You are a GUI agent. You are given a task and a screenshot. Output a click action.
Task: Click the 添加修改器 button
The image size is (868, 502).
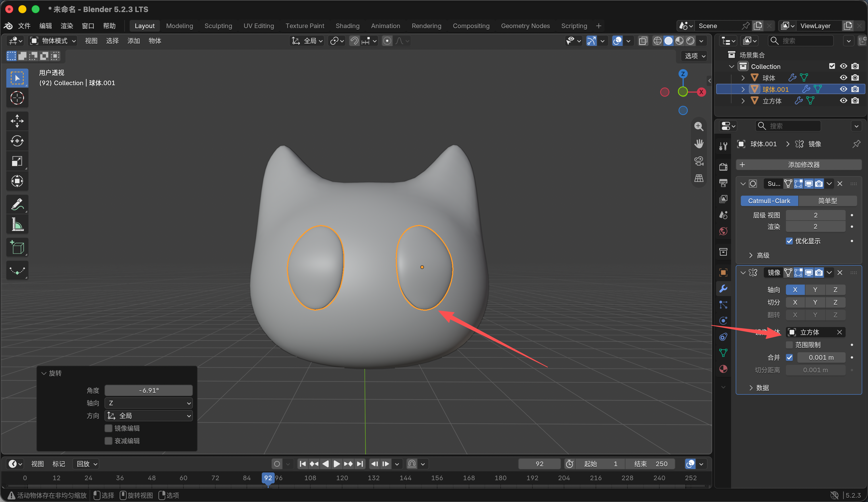click(x=799, y=165)
